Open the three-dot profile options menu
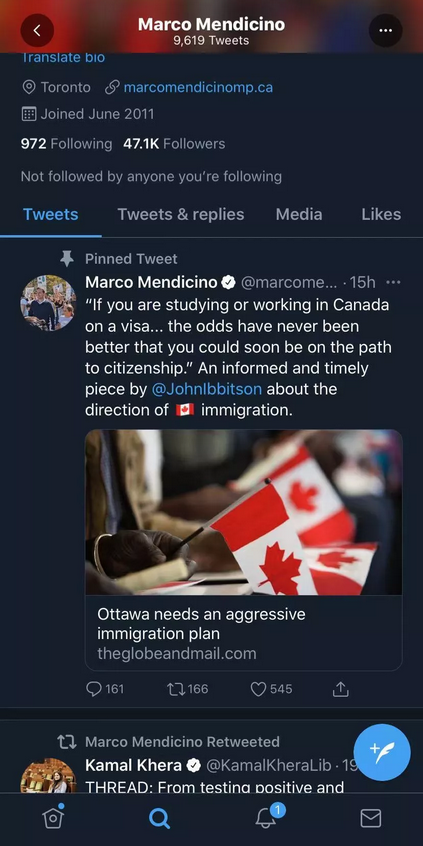The image size is (423, 846). tap(385, 30)
